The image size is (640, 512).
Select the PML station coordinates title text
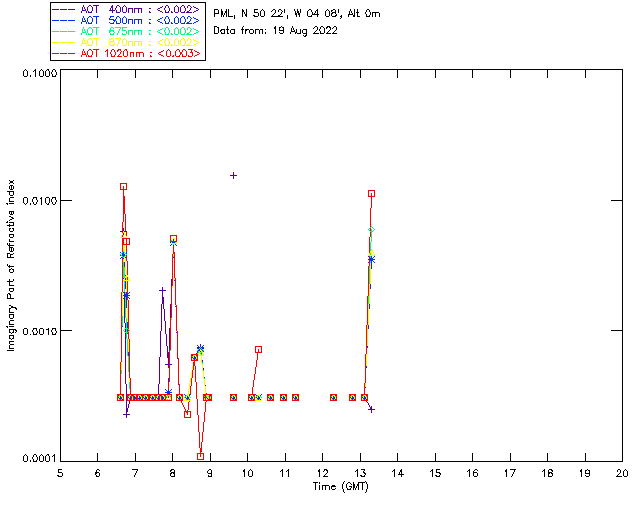[x=297, y=14]
